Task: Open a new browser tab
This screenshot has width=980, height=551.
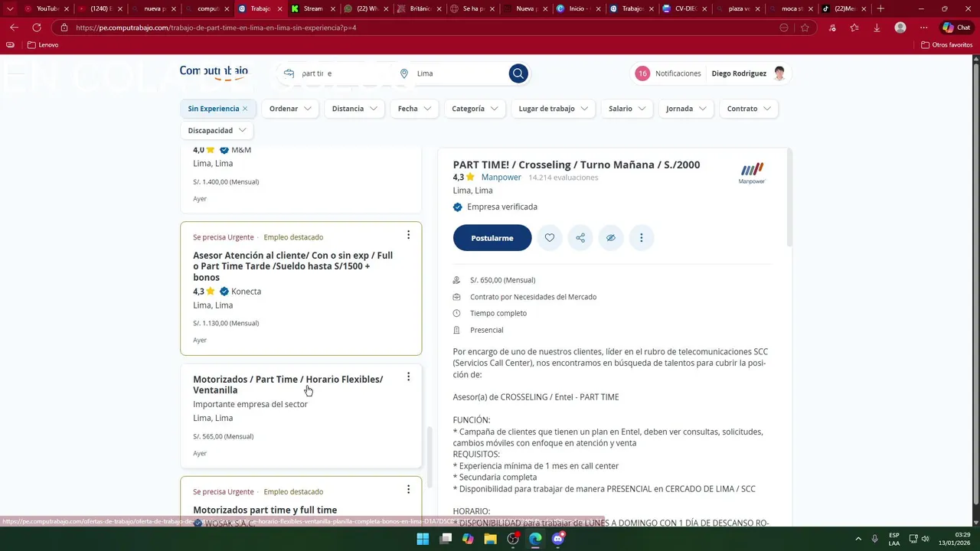Action: pyautogui.click(x=880, y=8)
